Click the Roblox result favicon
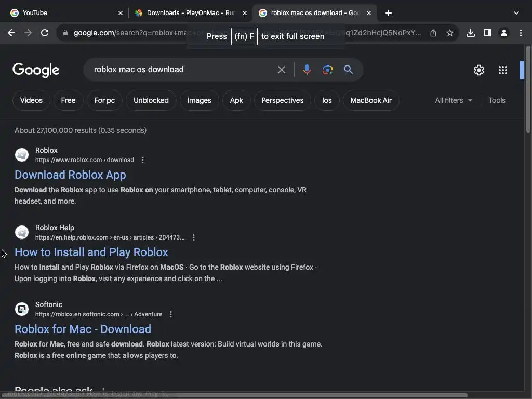The width and height of the screenshot is (532, 399). (22, 155)
